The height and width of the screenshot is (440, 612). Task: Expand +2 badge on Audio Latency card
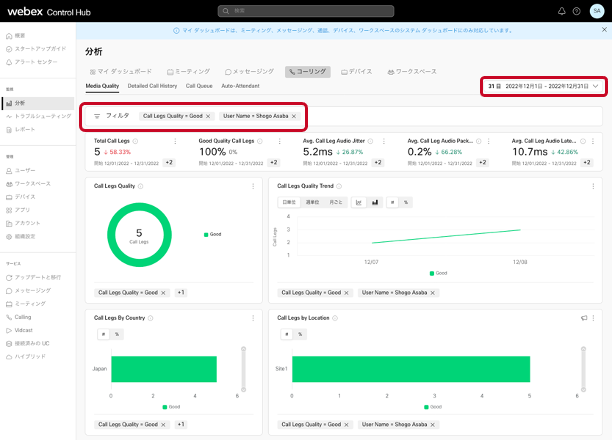click(587, 163)
